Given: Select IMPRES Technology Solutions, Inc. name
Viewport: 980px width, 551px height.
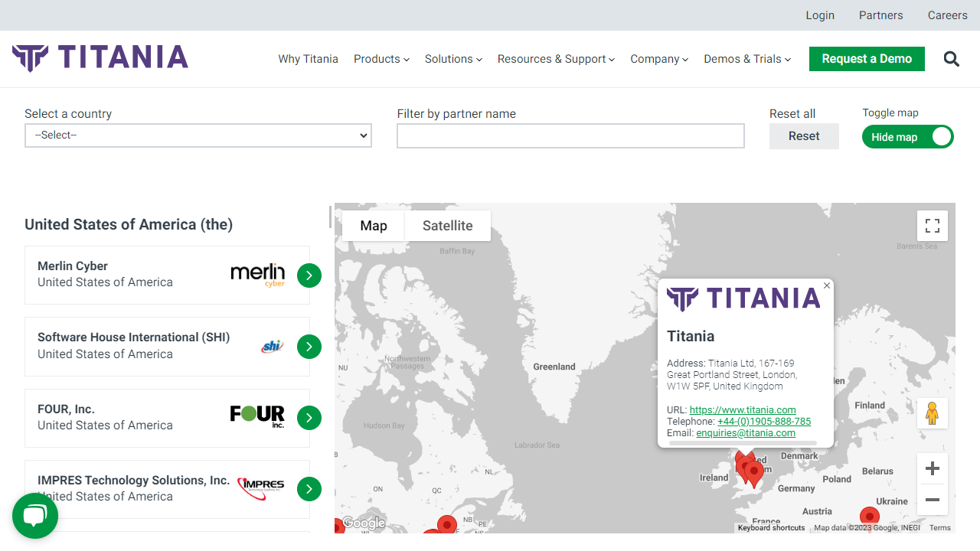Looking at the screenshot, I should click(x=134, y=481).
